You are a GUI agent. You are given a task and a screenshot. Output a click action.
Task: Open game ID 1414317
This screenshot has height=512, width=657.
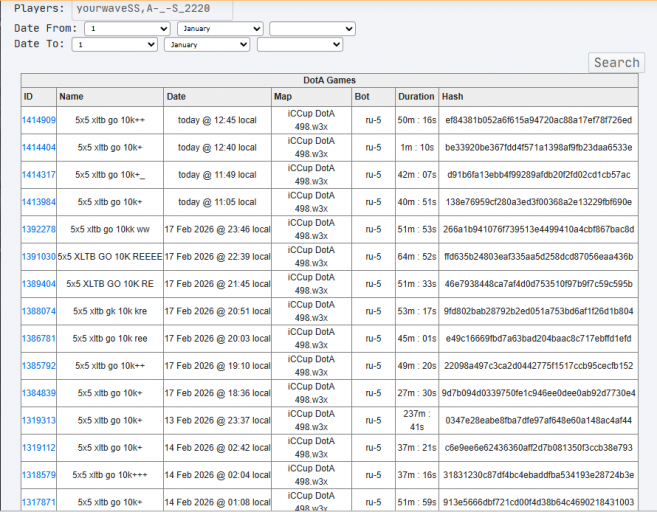(x=39, y=175)
